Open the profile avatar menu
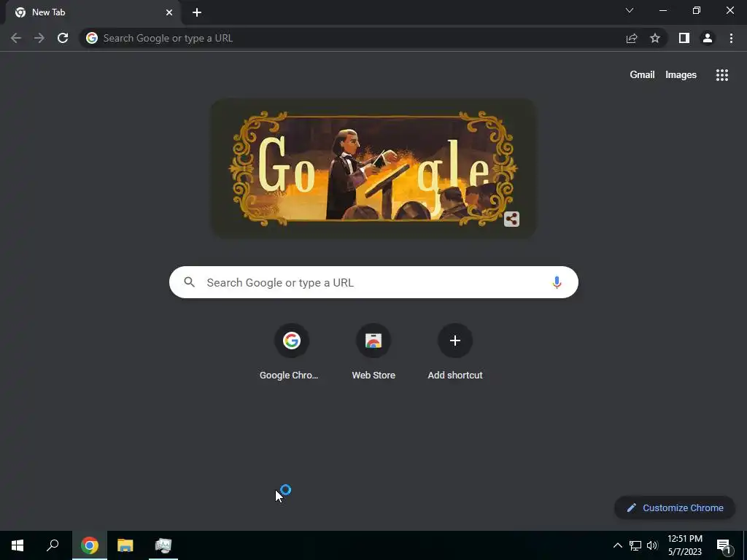 click(708, 38)
